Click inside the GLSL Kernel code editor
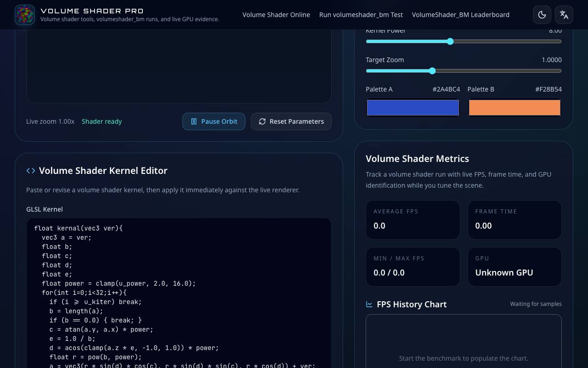The image size is (588, 368). tap(179, 293)
